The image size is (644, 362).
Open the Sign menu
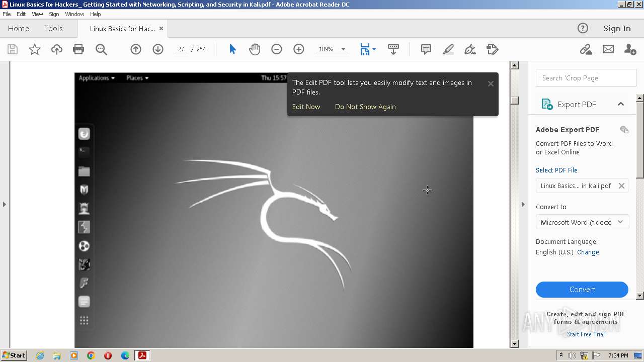(54, 14)
